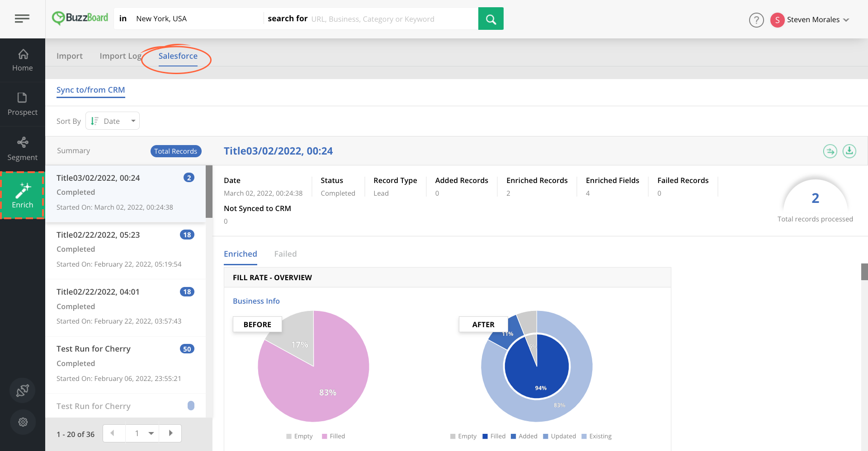
Task: Click the sort order icon beside Date
Action: [94, 121]
